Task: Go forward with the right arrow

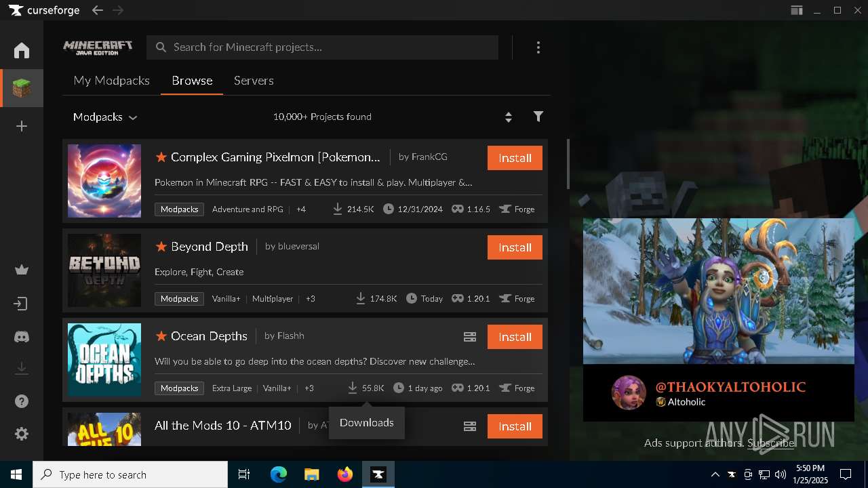Action: click(118, 10)
